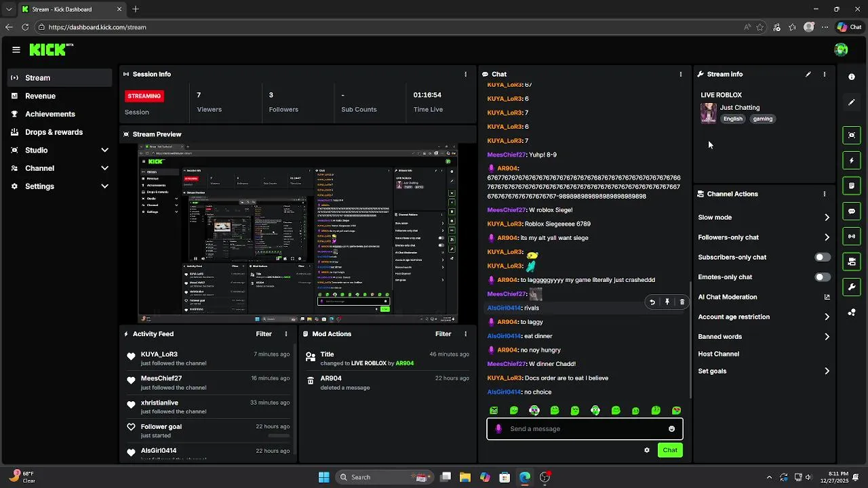Toggle Subscribers-only chat switch
This screenshot has height=488, width=868.
[823, 258]
